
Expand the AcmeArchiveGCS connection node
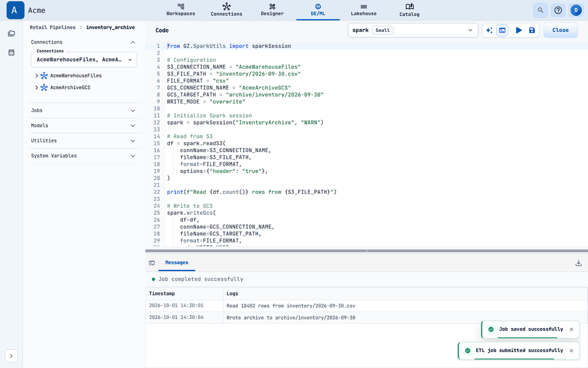36,88
